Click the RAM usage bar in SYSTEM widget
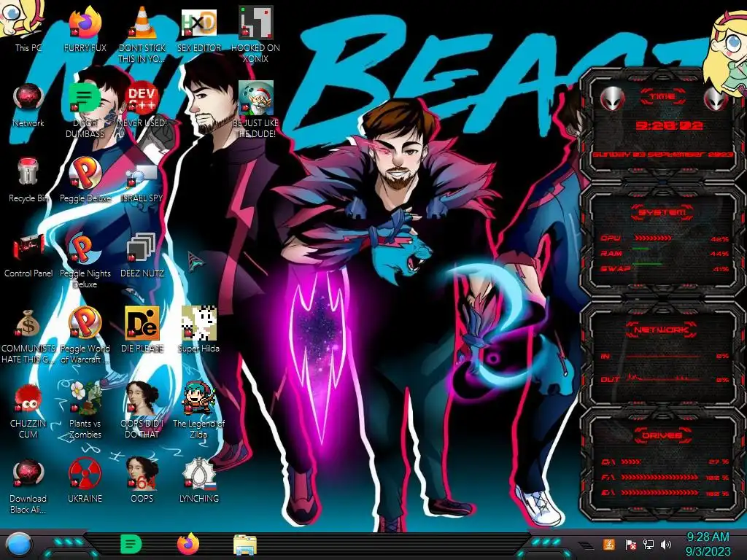The width and height of the screenshot is (747, 560). click(x=640, y=249)
